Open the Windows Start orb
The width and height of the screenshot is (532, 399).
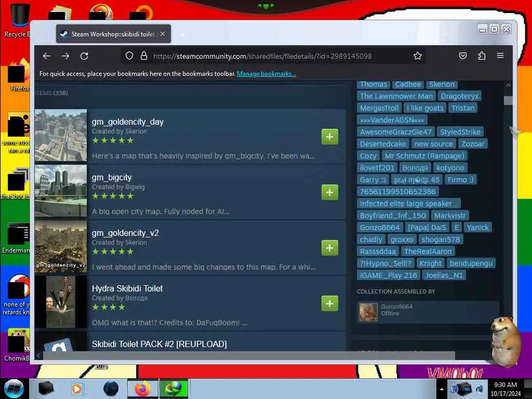pyautogui.click(x=14, y=389)
